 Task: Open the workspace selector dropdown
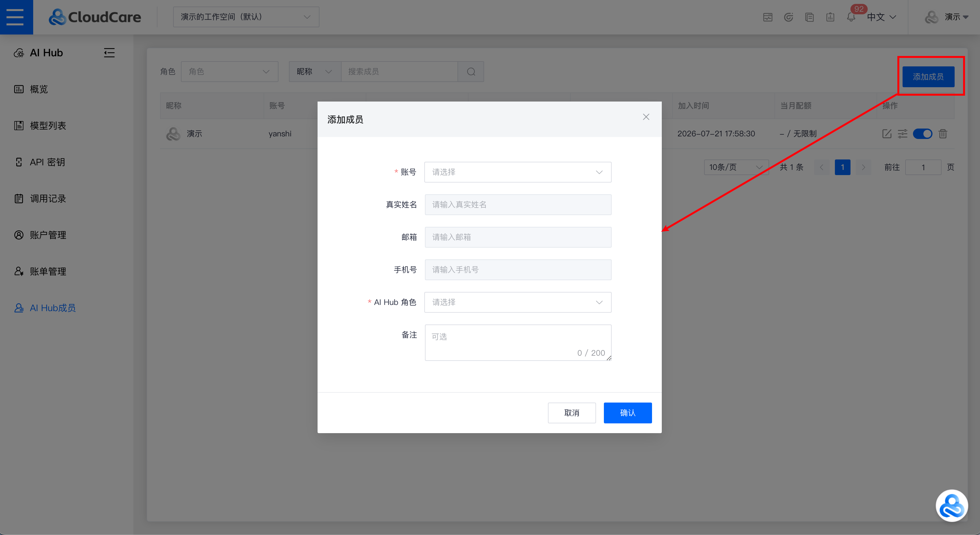[246, 17]
